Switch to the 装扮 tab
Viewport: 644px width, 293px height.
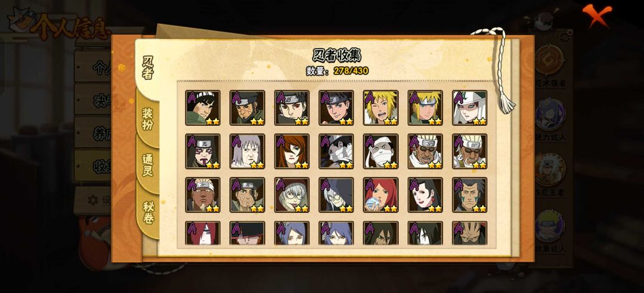148,119
